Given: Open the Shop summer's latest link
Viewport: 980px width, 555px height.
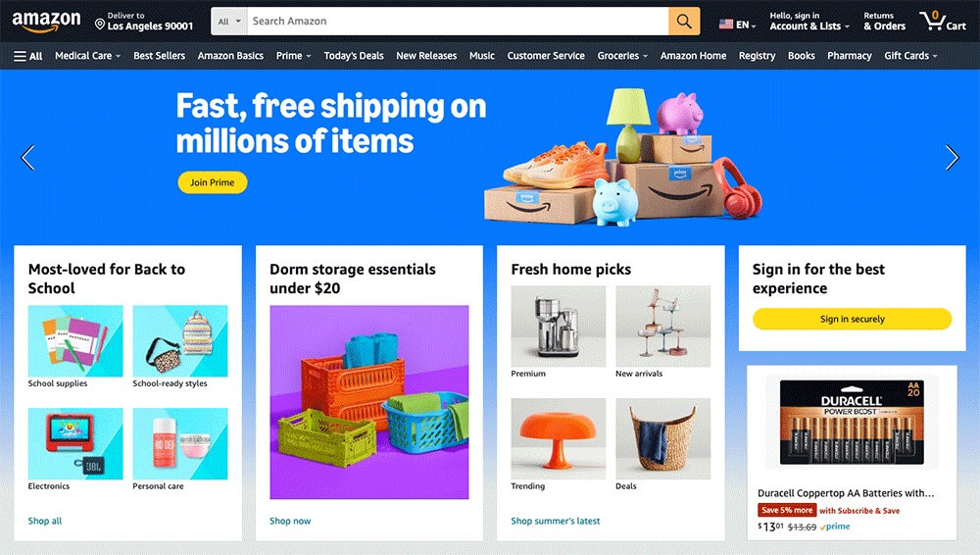Looking at the screenshot, I should [555, 521].
